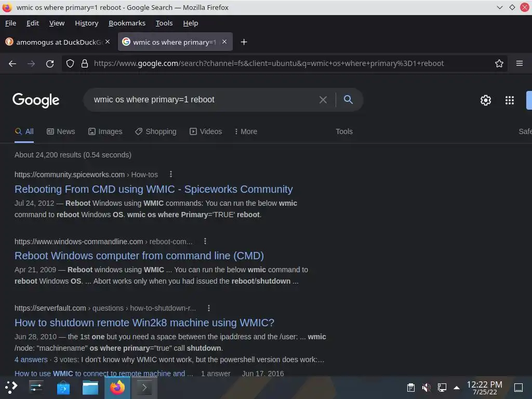Switch to the amomogus DuckDuckGo tab
Image resolution: width=532 pixels, height=399 pixels.
57,42
